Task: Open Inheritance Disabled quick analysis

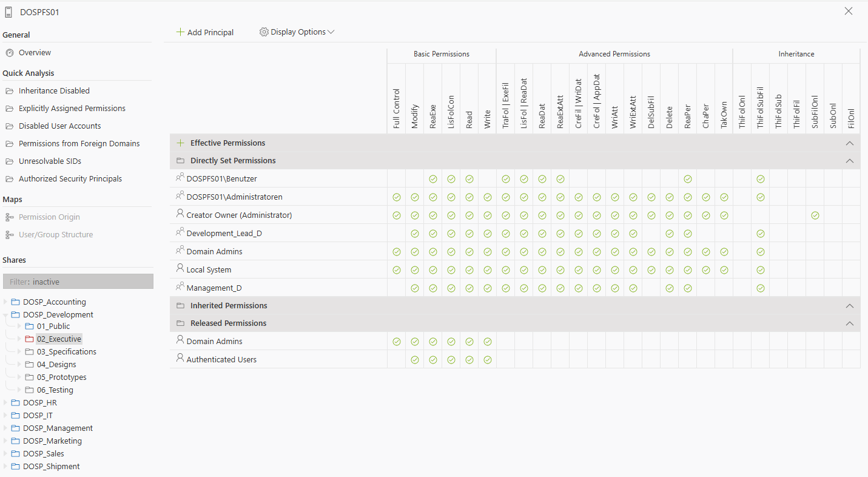Action: (54, 91)
